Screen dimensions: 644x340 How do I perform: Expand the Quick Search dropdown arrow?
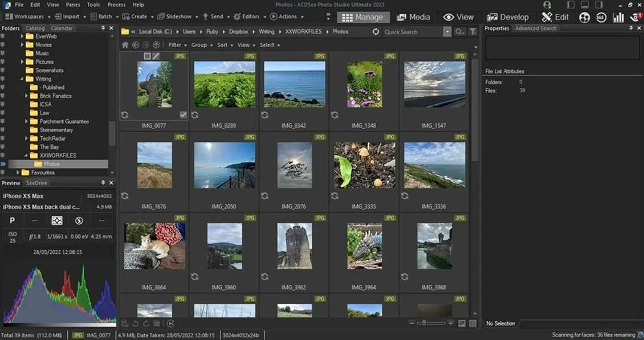447,32
